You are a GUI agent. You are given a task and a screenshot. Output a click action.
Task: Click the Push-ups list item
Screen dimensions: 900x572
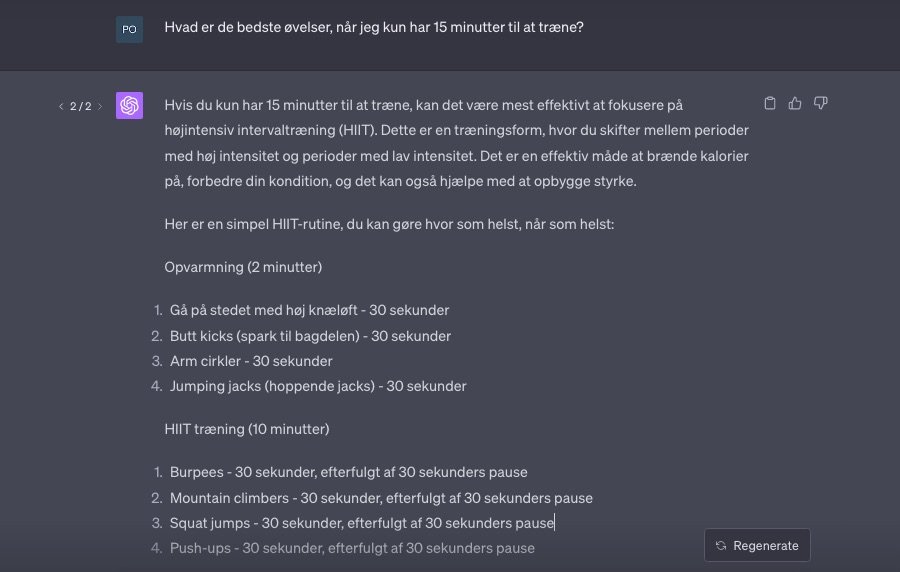tap(352, 548)
